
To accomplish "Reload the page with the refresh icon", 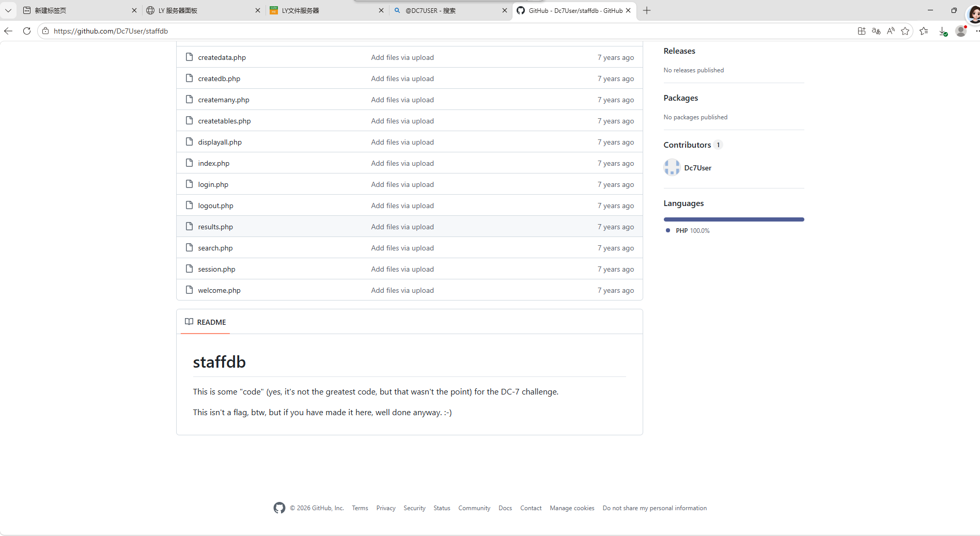I will pyautogui.click(x=27, y=31).
